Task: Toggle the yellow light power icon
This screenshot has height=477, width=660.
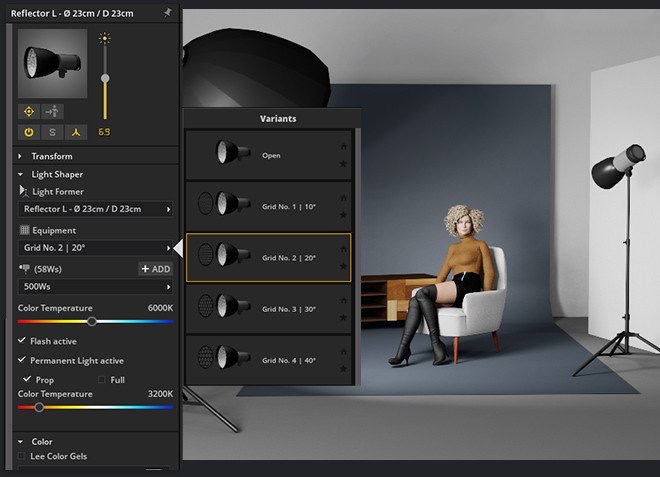Action: [x=29, y=132]
